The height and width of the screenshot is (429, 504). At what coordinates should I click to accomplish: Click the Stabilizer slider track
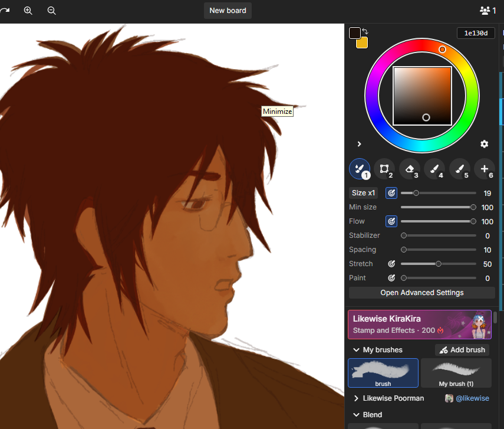click(439, 235)
